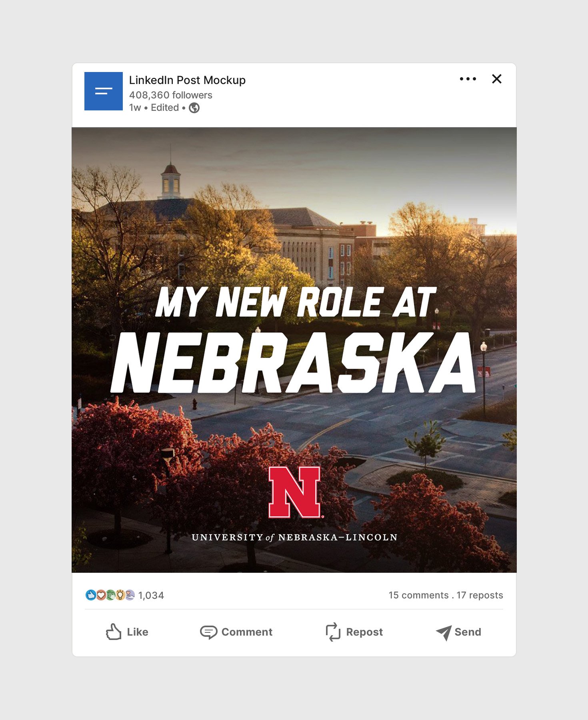Click the blue profile avatar logo
Viewport: 588px width, 720px height.
[104, 91]
